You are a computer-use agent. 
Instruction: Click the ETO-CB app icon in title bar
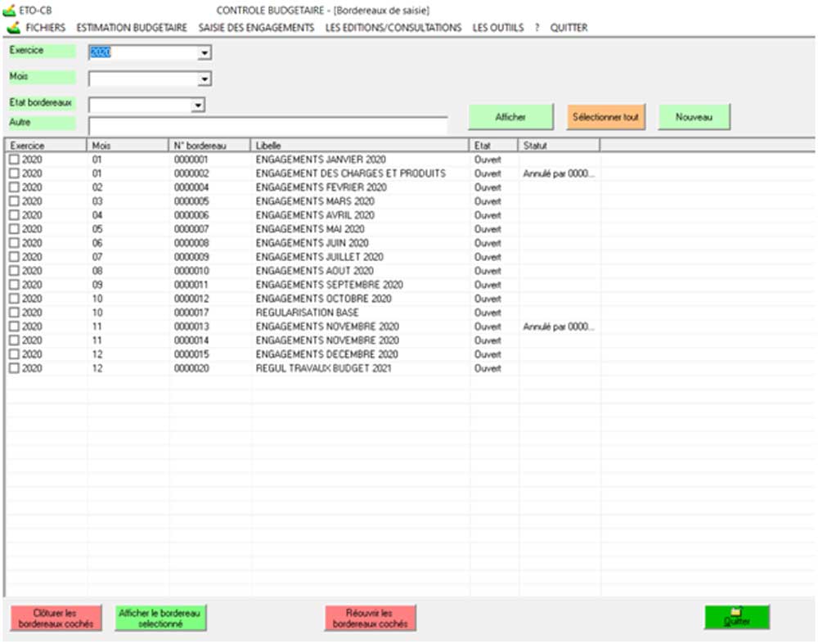click(x=10, y=10)
